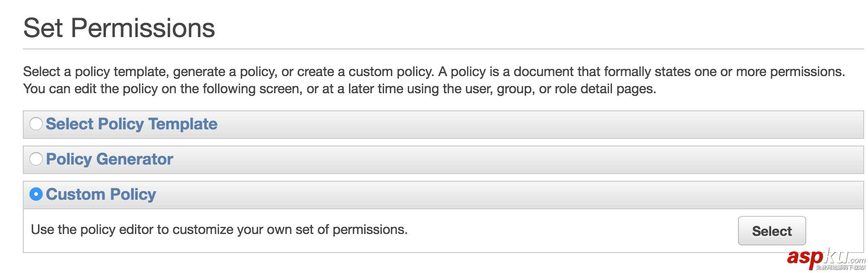The image size is (868, 273).
Task: Choose the Policy Generator radio button
Action: tap(36, 159)
